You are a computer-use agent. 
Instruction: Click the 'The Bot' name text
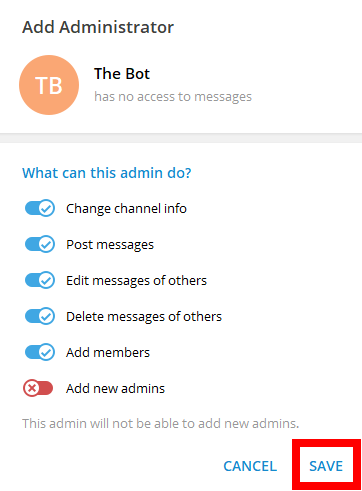(122, 74)
